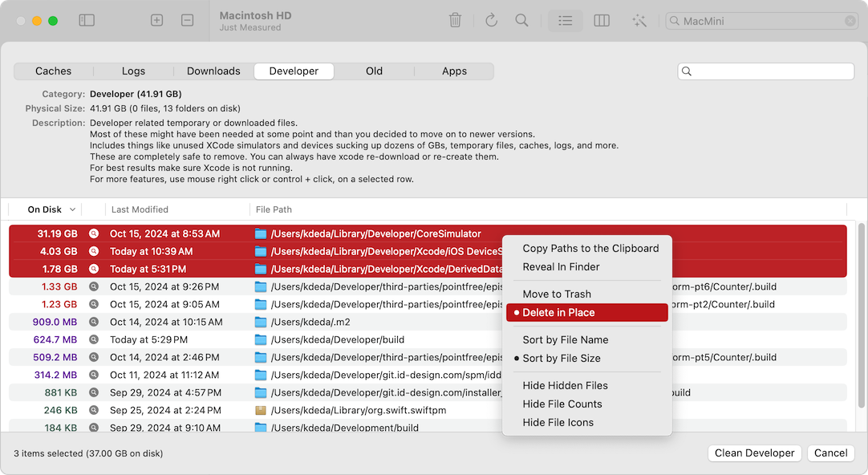Click the Last Modified column header
The width and height of the screenshot is (868, 475).
[140, 210]
